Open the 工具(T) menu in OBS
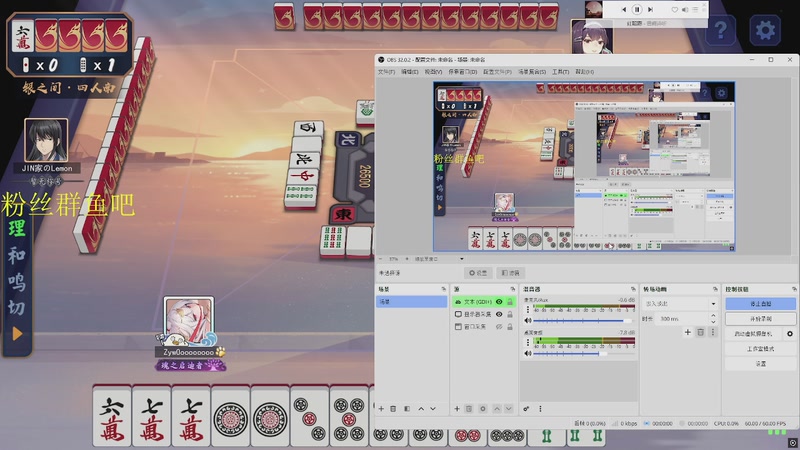800x450 pixels. 560,72
